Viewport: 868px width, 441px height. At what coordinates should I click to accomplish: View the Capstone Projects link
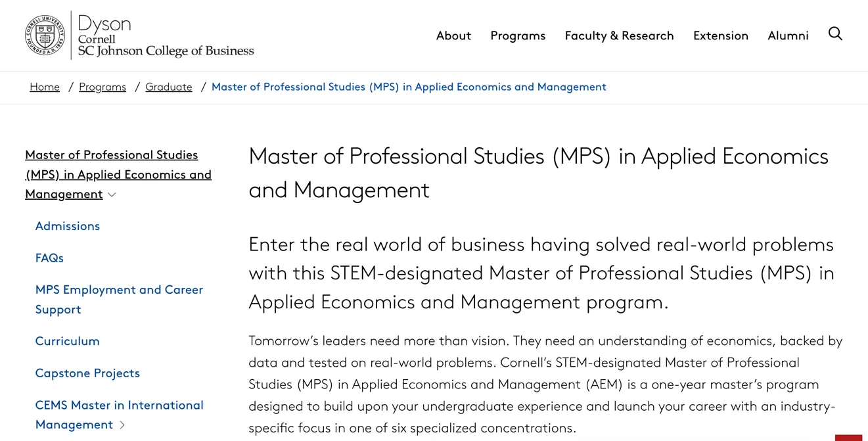[x=87, y=373]
